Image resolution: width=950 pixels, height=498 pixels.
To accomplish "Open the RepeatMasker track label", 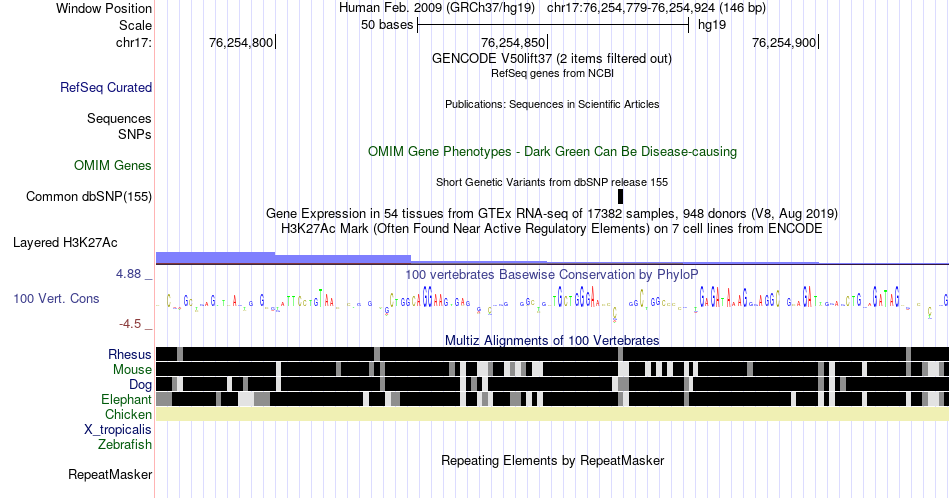I will click(x=110, y=474).
